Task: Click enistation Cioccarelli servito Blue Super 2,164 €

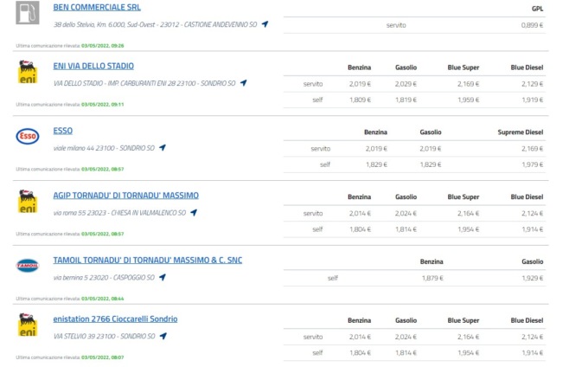Action: click(x=468, y=337)
